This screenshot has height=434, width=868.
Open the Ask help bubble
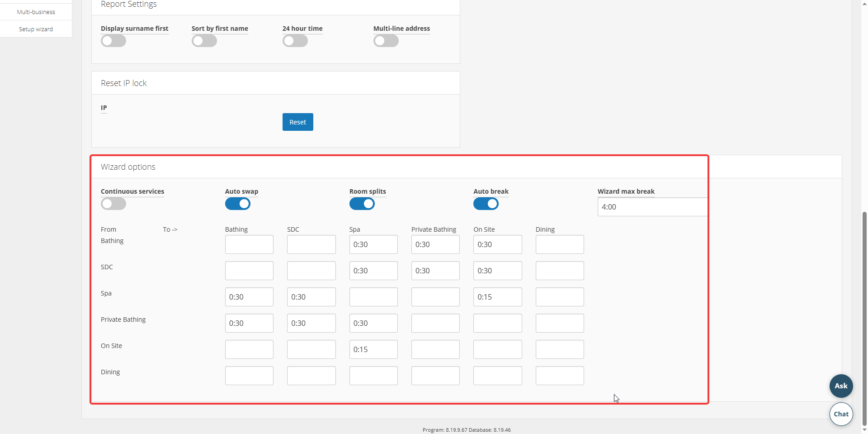point(841,386)
